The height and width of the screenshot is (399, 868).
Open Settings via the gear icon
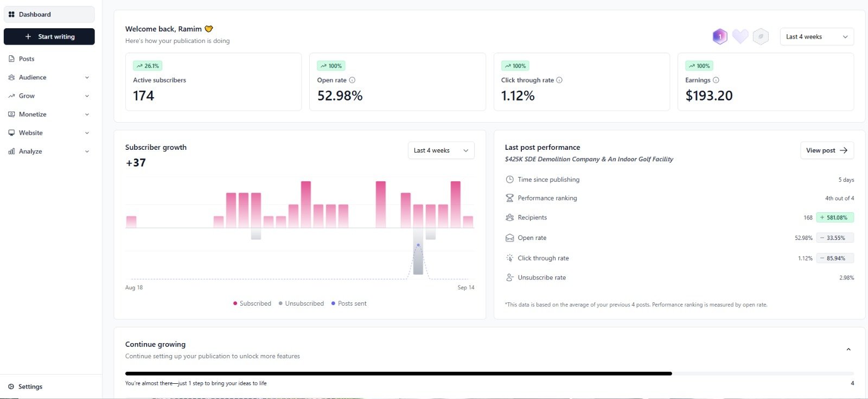click(11, 387)
